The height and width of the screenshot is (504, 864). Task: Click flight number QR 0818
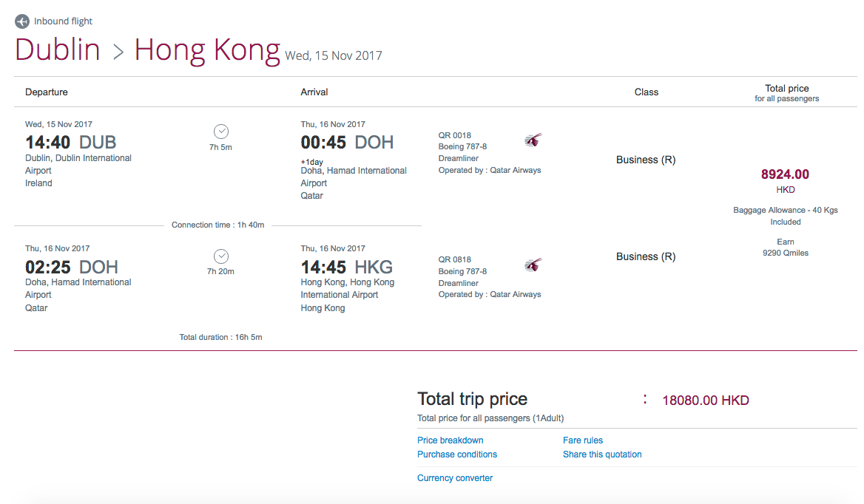(x=454, y=260)
